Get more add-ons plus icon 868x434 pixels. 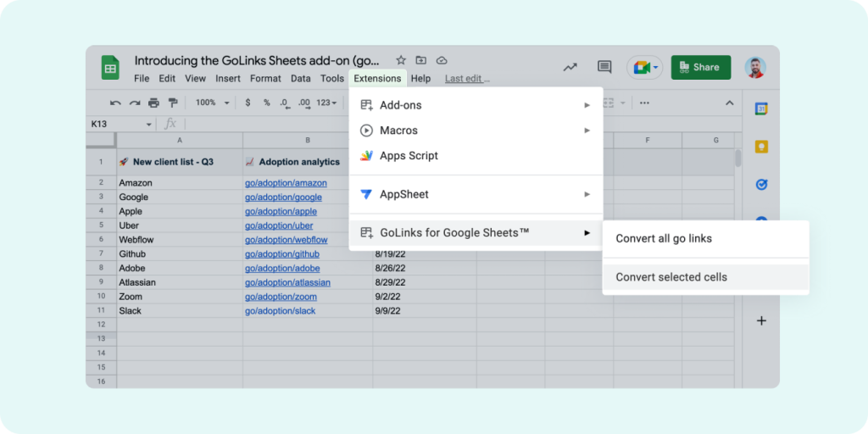pos(762,320)
